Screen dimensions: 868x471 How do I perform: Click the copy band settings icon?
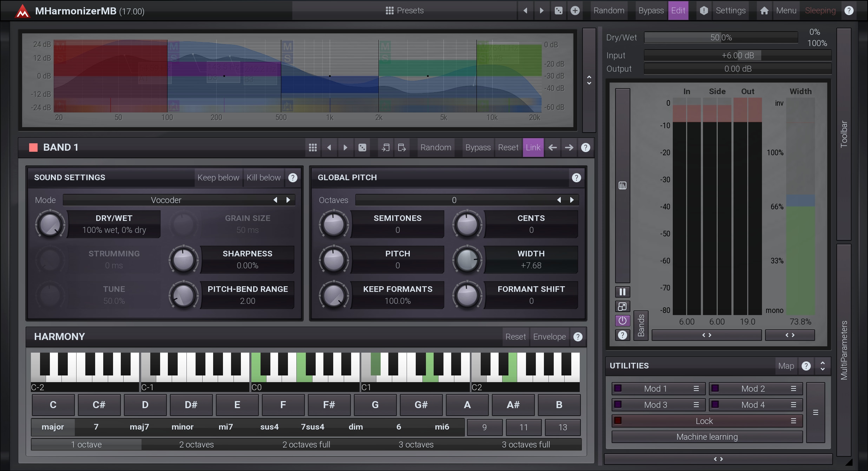click(x=386, y=148)
